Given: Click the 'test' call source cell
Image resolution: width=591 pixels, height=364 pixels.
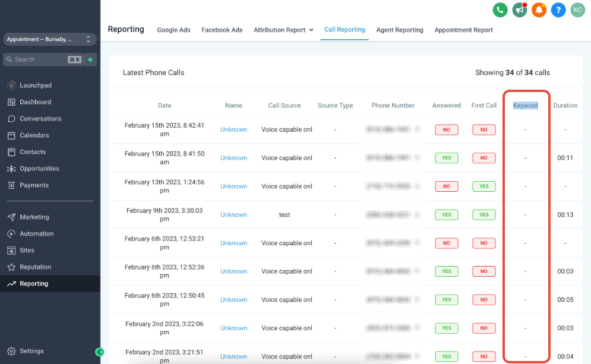Looking at the screenshot, I should 284,214.
